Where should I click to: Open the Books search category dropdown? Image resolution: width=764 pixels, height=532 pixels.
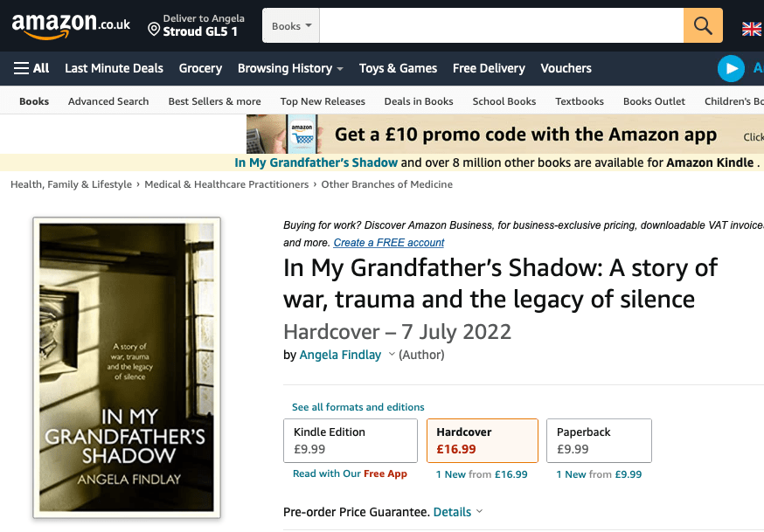coord(291,26)
